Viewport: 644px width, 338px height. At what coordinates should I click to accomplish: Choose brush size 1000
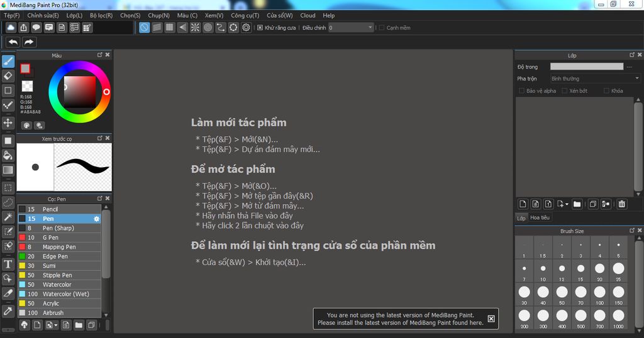618,319
